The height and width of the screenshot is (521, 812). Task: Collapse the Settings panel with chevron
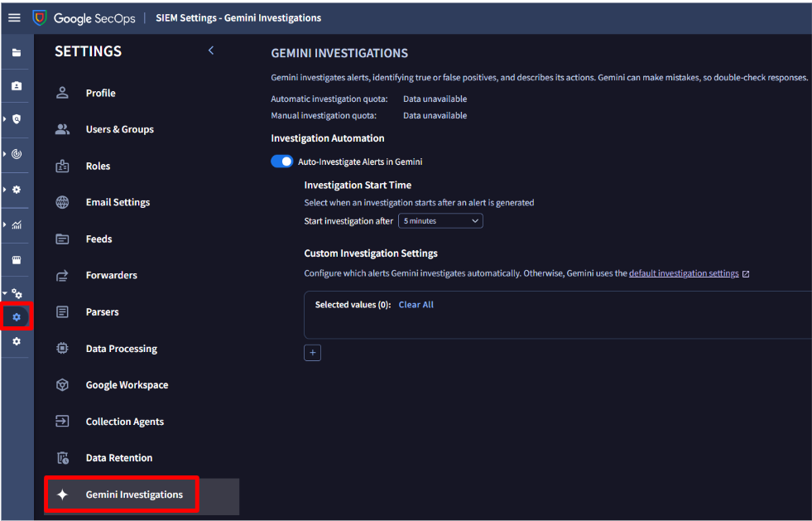tap(211, 51)
